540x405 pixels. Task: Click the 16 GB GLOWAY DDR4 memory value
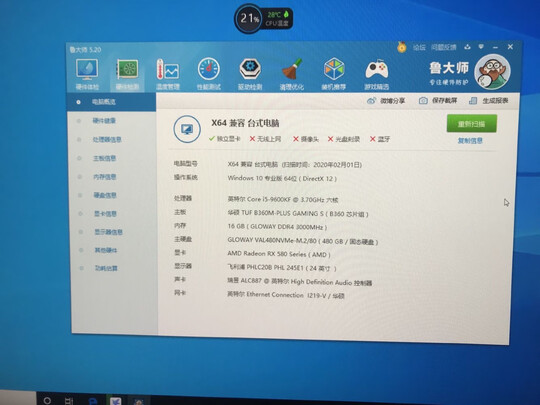pos(277,227)
